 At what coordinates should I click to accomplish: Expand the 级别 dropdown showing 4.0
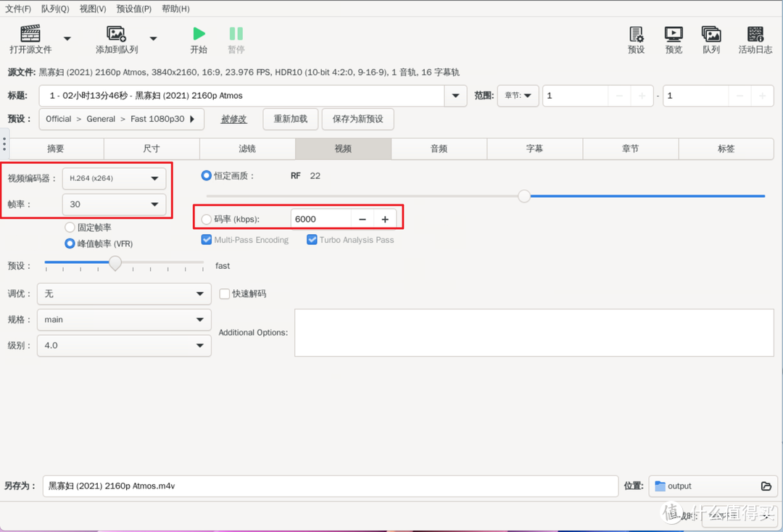tap(123, 346)
